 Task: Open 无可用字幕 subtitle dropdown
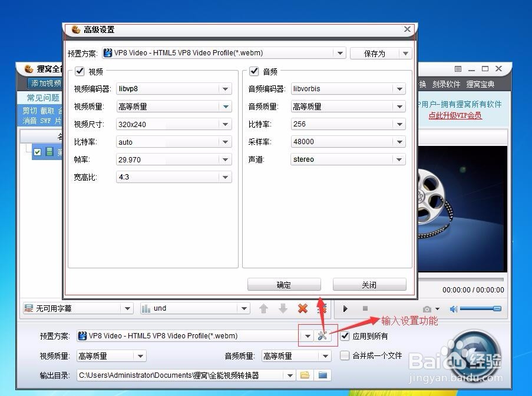click(x=127, y=308)
